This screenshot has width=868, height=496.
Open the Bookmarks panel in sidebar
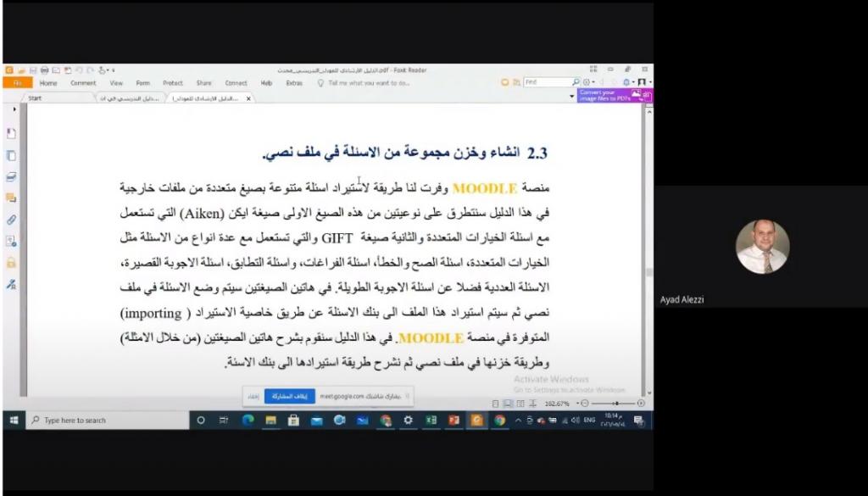click(11, 134)
